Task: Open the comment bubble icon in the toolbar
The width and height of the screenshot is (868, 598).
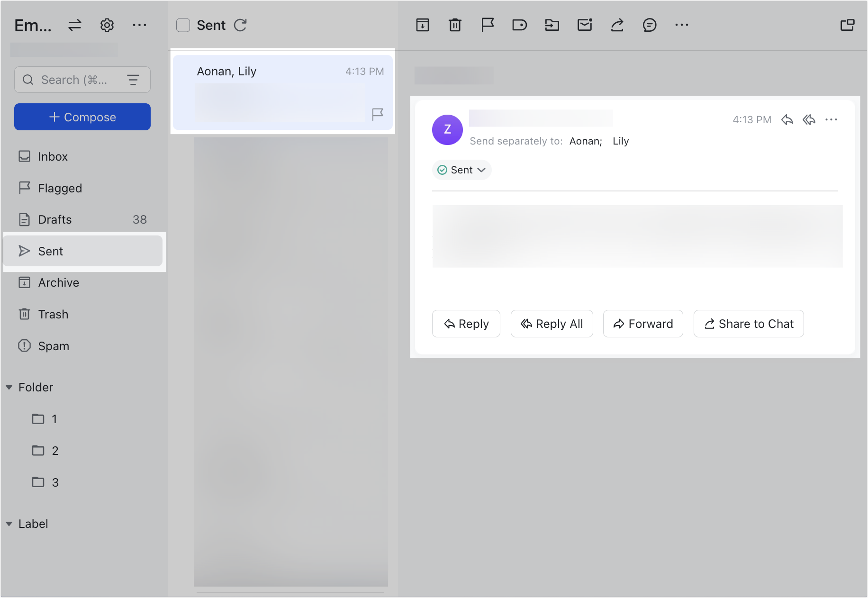Action: pos(650,25)
